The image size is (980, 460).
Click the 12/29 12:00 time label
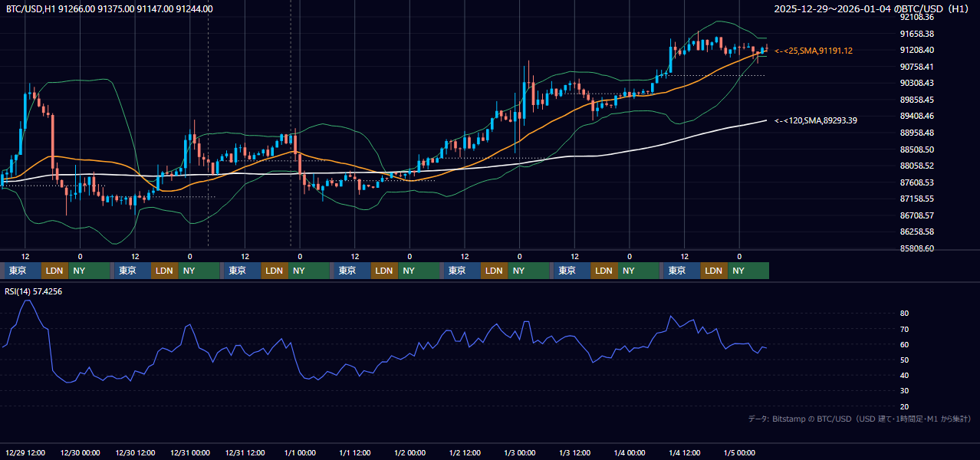(25, 453)
